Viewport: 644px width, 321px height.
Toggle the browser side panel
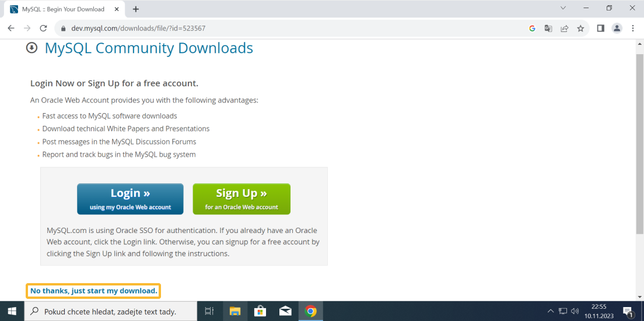[x=600, y=28]
